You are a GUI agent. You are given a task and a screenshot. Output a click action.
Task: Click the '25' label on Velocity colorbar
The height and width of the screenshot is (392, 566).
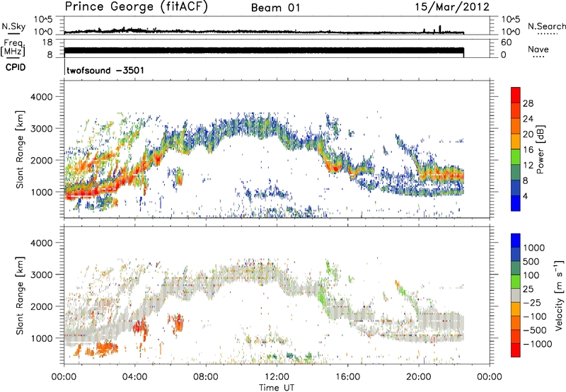pos(528,289)
